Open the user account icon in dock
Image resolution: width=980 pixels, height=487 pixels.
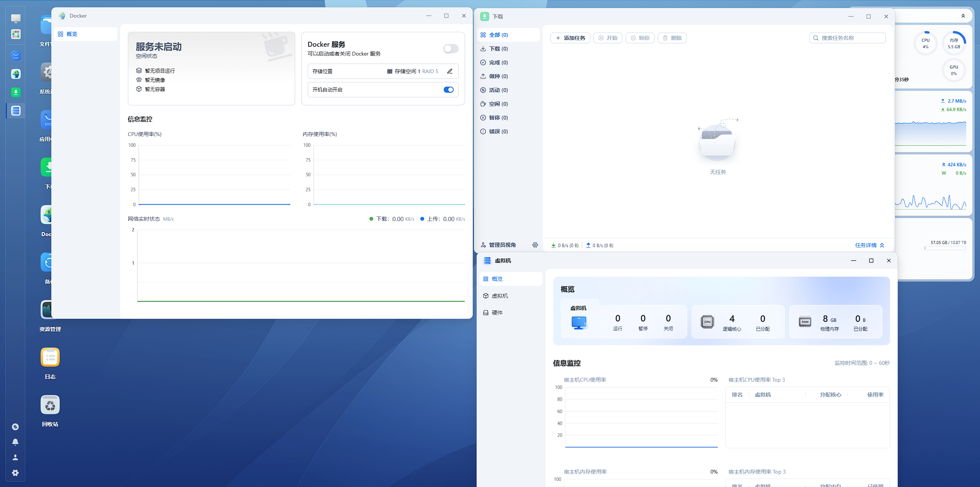pos(15,457)
